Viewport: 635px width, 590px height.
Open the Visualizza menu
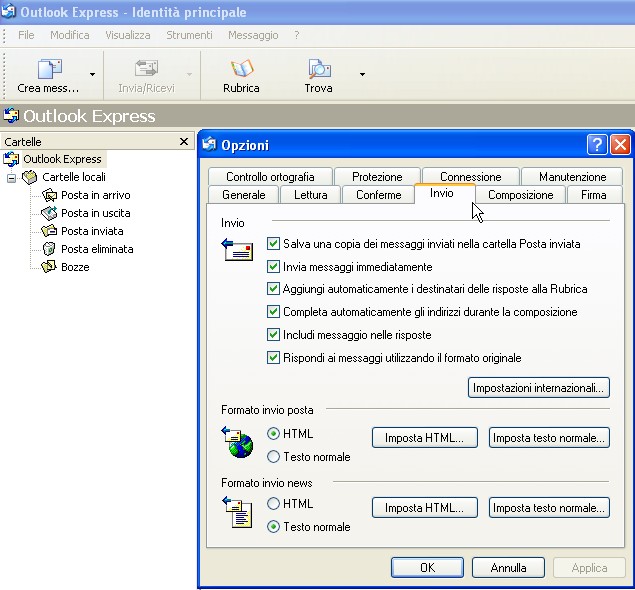coord(128,35)
